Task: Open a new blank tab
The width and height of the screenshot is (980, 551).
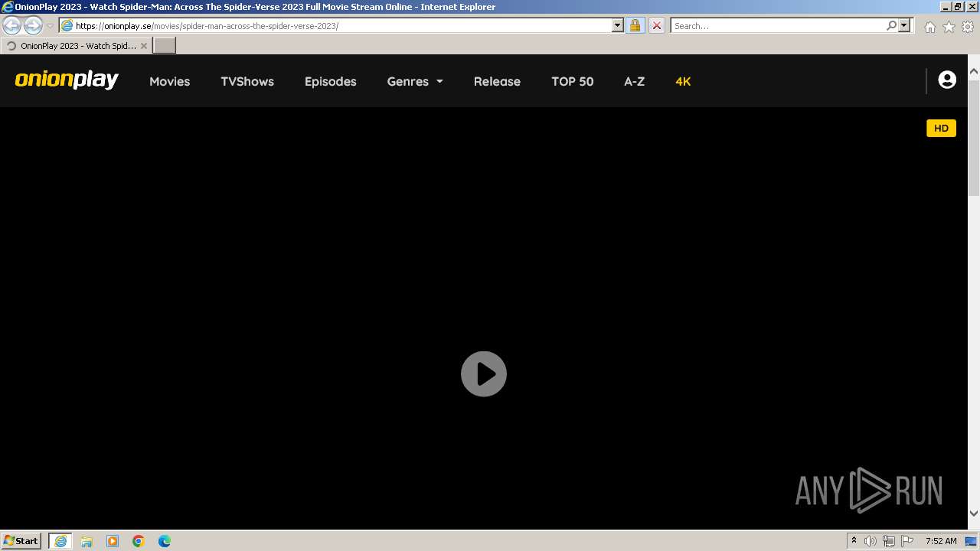Action: [x=165, y=46]
